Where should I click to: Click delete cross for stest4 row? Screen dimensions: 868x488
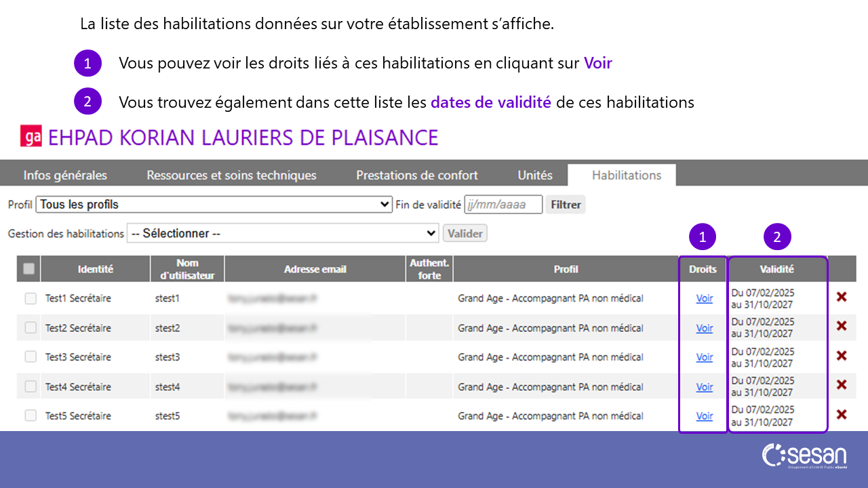point(842,385)
